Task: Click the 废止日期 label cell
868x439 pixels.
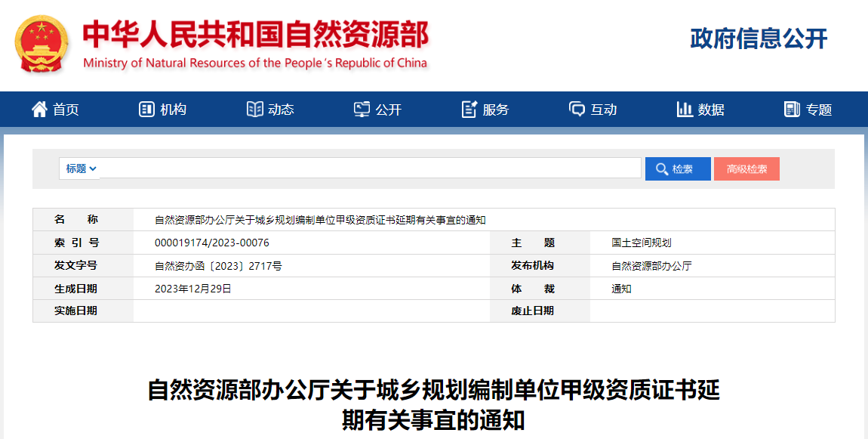Action: point(540,311)
